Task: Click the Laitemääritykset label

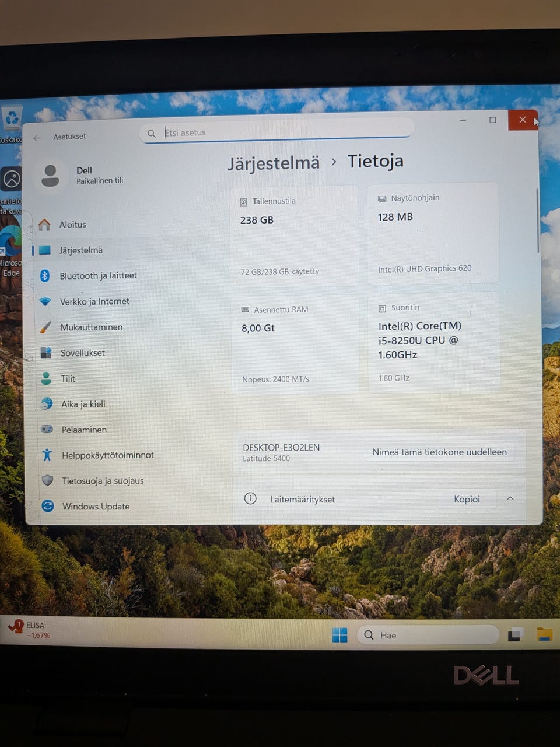Action: [x=303, y=500]
